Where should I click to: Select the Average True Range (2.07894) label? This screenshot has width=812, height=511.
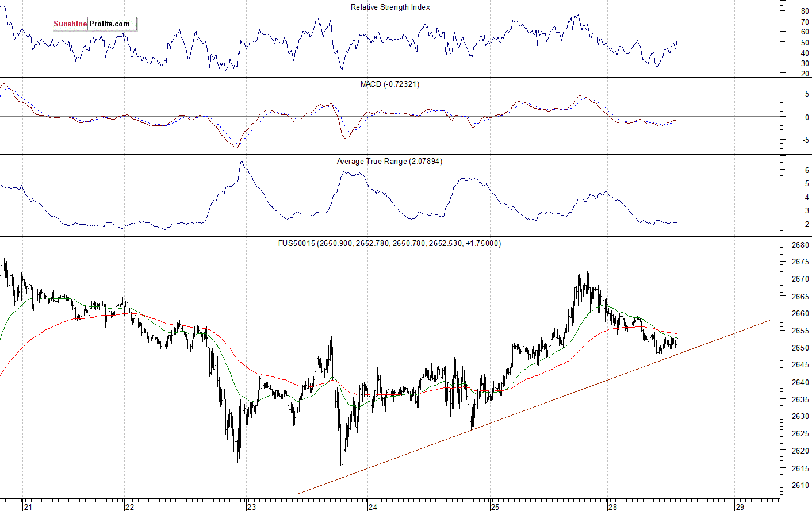coord(390,162)
